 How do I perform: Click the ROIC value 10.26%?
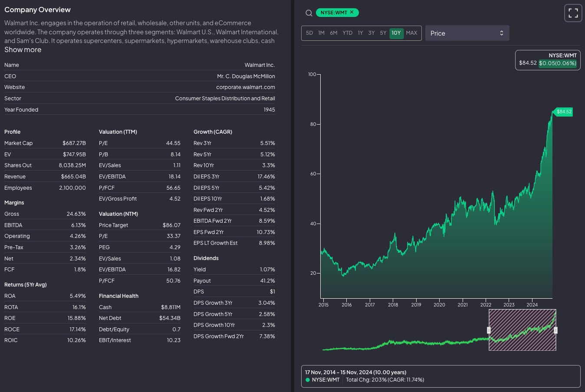76,340
